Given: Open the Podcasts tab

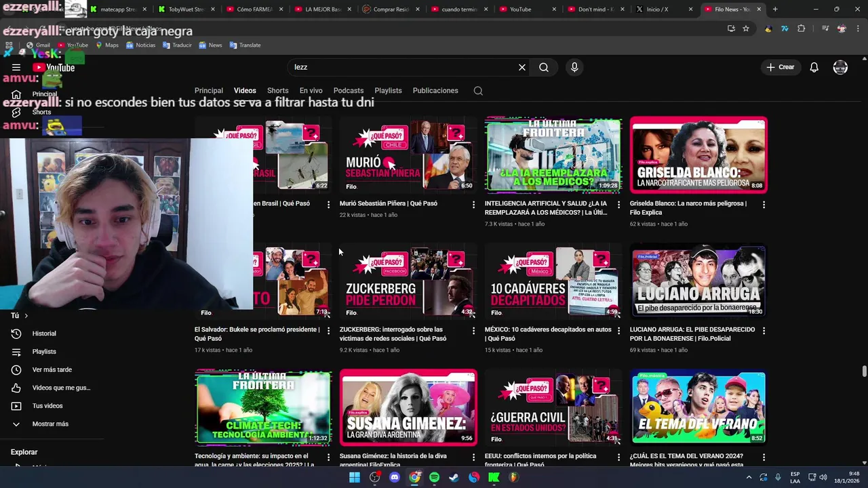Looking at the screenshot, I should pyautogui.click(x=349, y=91).
